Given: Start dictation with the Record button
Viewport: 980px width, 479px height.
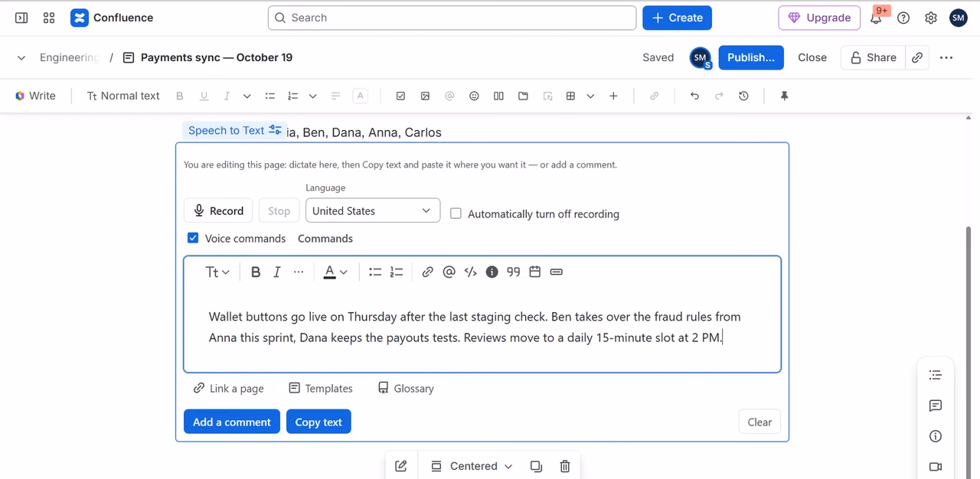Looking at the screenshot, I should (218, 210).
